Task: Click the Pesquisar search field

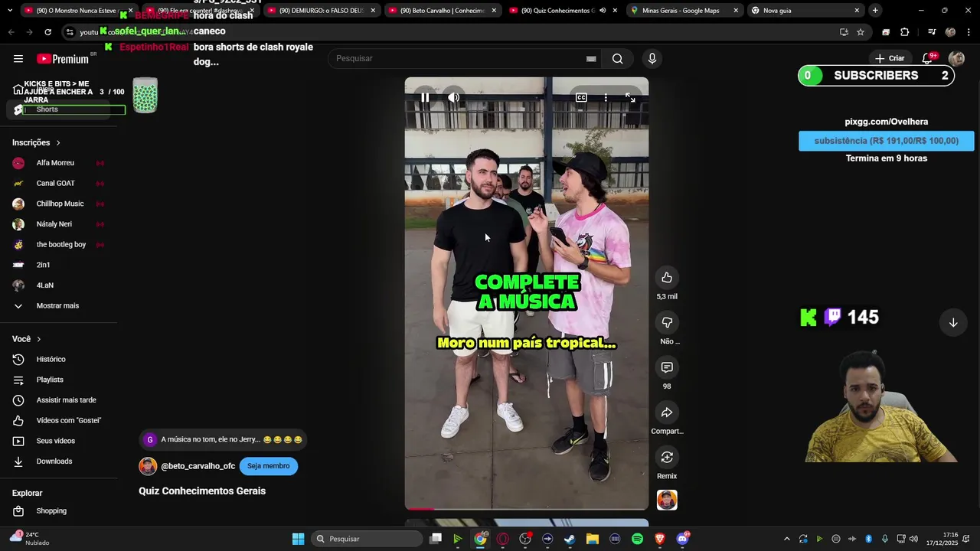Action: pos(459,58)
